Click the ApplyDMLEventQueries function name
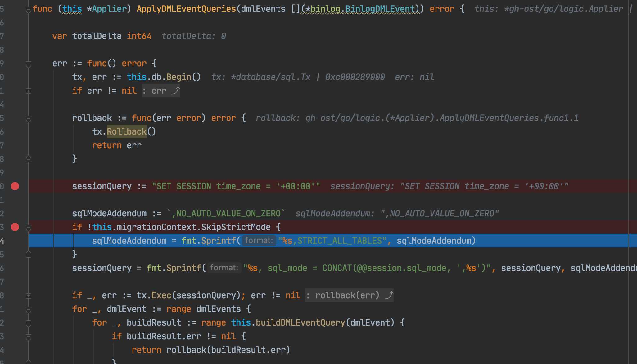 click(186, 9)
